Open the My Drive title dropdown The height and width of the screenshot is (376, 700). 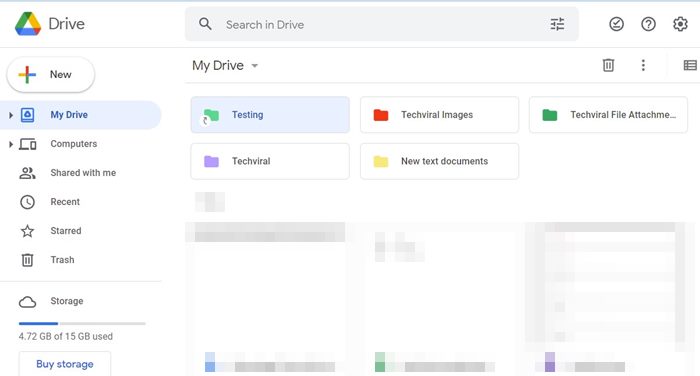pyautogui.click(x=255, y=66)
